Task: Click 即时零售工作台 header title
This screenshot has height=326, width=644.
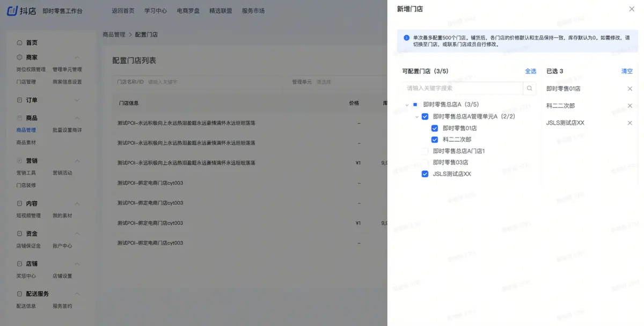Action: click(63, 11)
